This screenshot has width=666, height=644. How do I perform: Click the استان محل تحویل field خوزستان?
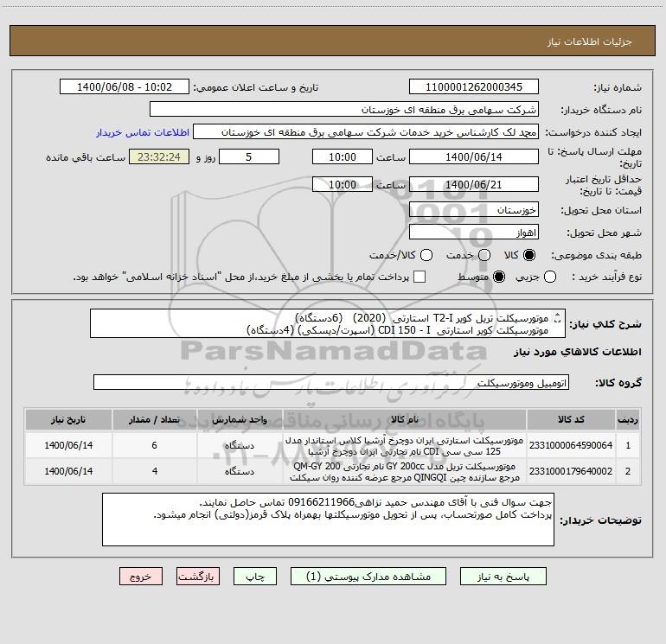point(474,210)
